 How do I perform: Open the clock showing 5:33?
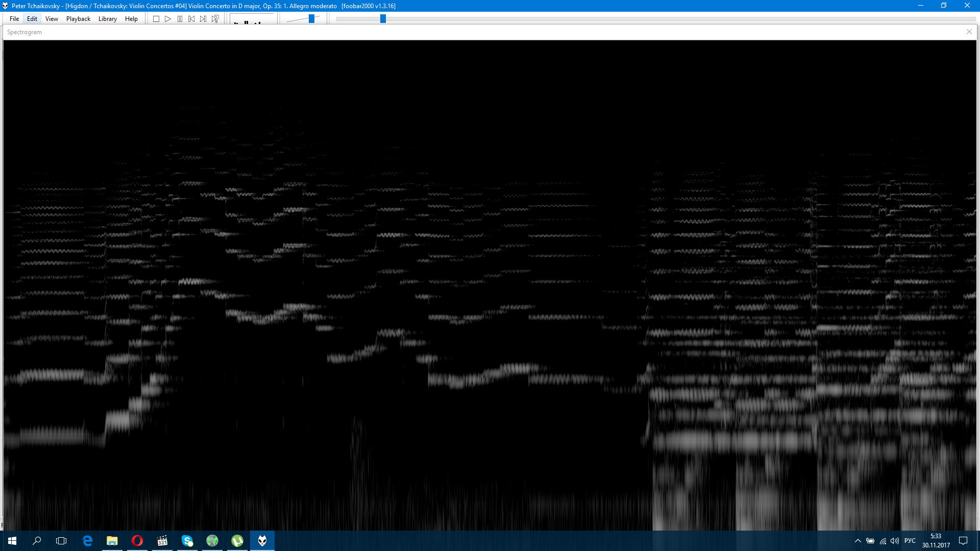pos(936,541)
